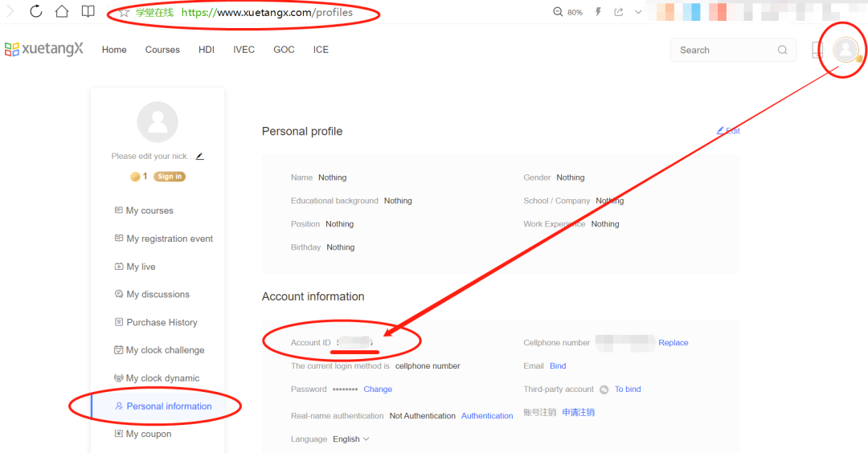This screenshot has height=453, width=868.
Task: Expand the Language English dropdown
Action: [x=351, y=439]
